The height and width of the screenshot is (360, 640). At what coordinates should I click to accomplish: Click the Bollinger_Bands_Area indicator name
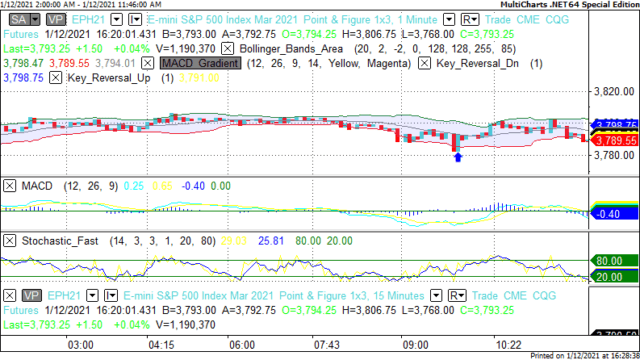click(x=291, y=49)
